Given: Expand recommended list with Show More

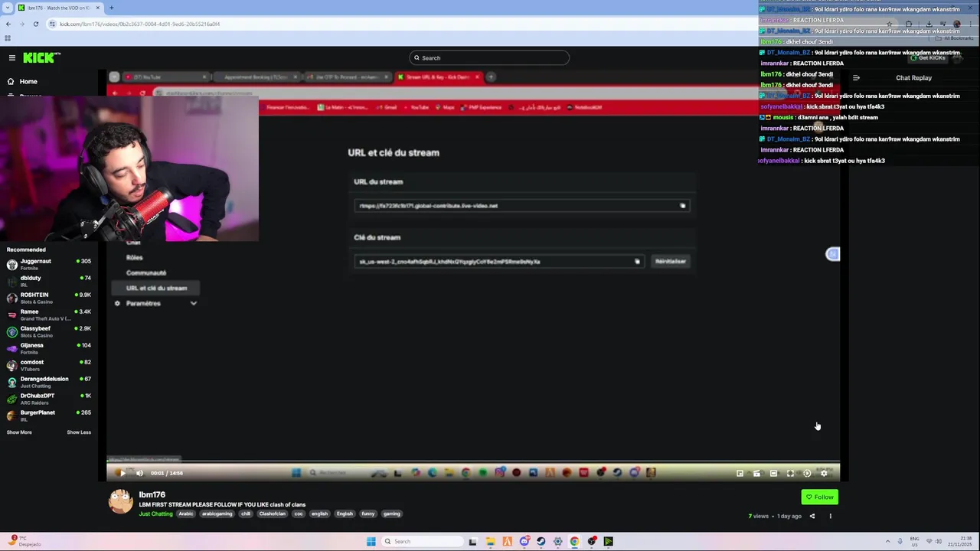Looking at the screenshot, I should [x=19, y=432].
